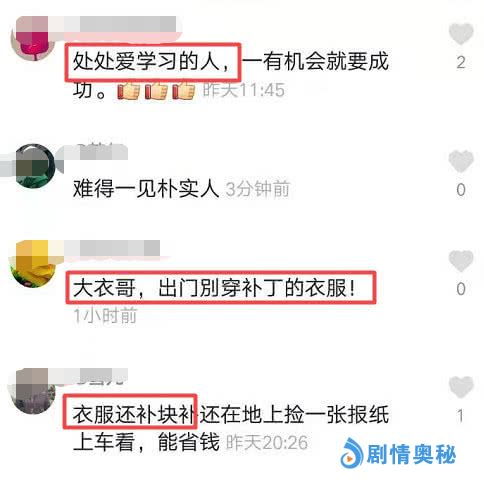The image size is (484, 484).
Task: Like the 大衣哥 patched clothes comment
Action: (461, 261)
